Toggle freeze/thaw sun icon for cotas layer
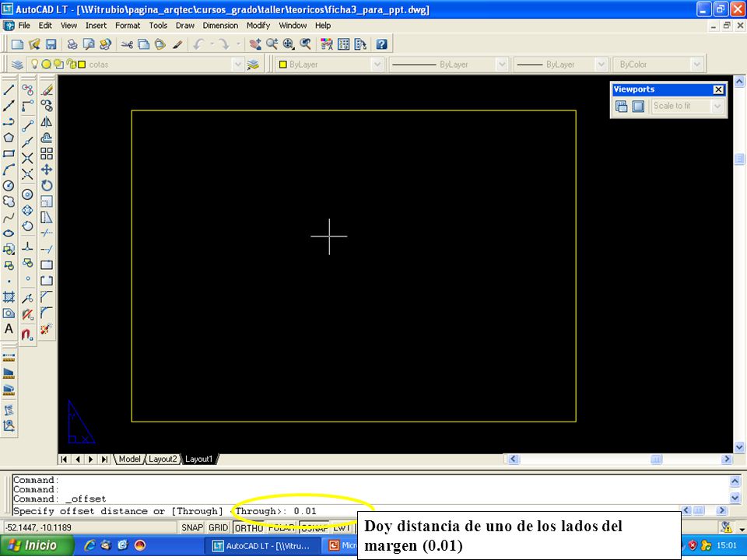 pyautogui.click(x=46, y=64)
